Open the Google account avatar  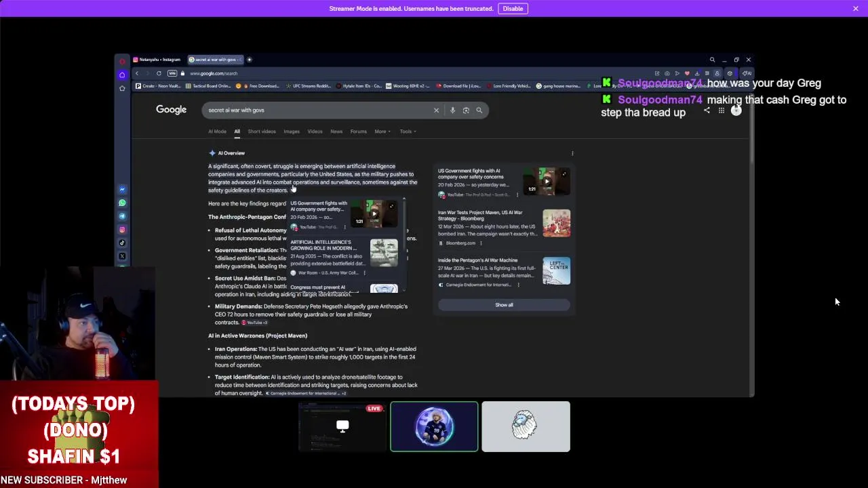(x=736, y=110)
